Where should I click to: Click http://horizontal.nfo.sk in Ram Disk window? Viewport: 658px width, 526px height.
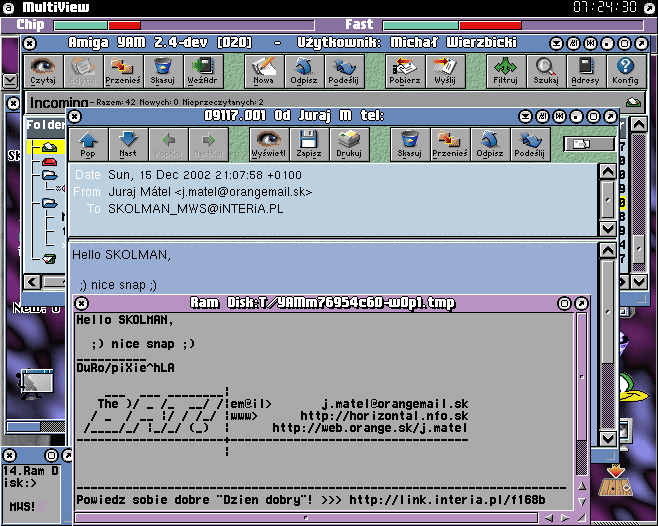[x=384, y=416]
